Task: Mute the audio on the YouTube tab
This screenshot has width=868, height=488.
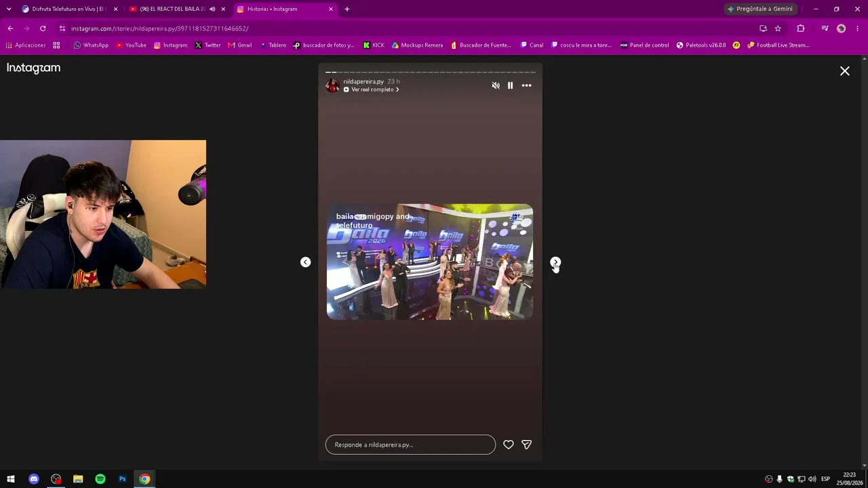Action: coord(212,9)
